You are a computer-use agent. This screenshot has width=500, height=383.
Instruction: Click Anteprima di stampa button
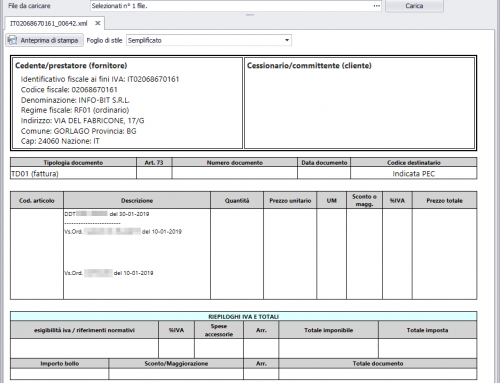coord(44,40)
